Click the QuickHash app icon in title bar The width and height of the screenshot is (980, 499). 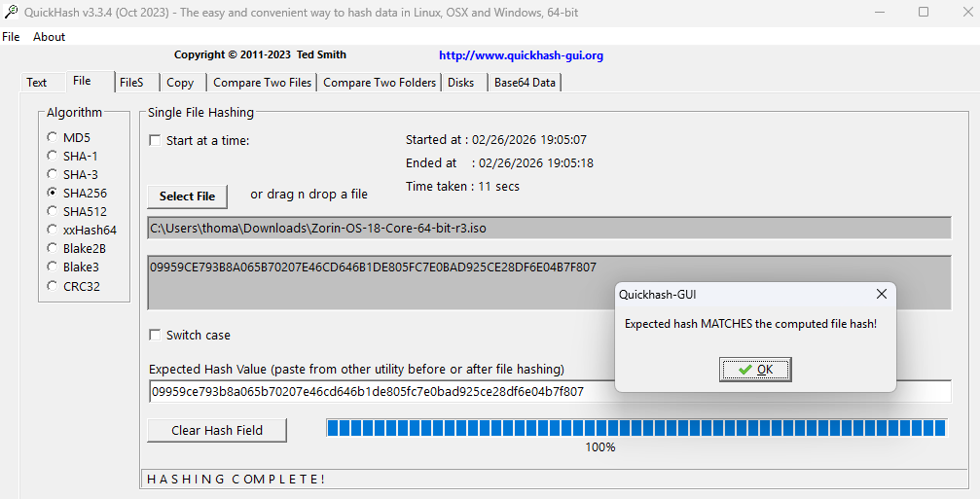10,12
